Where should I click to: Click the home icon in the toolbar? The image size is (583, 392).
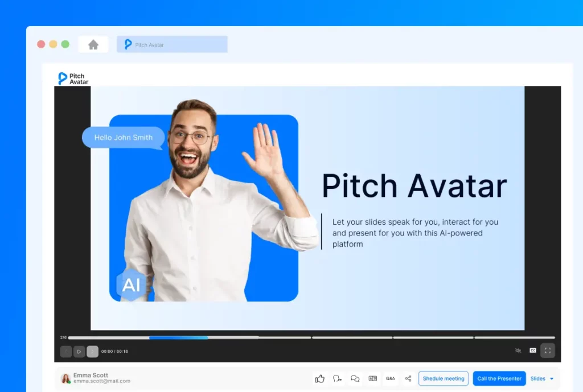[x=93, y=44]
